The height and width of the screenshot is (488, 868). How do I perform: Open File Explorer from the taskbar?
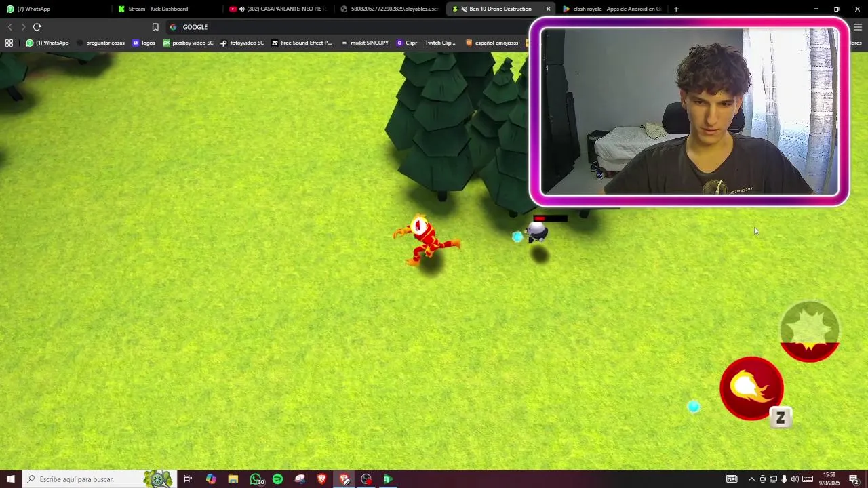point(233,479)
